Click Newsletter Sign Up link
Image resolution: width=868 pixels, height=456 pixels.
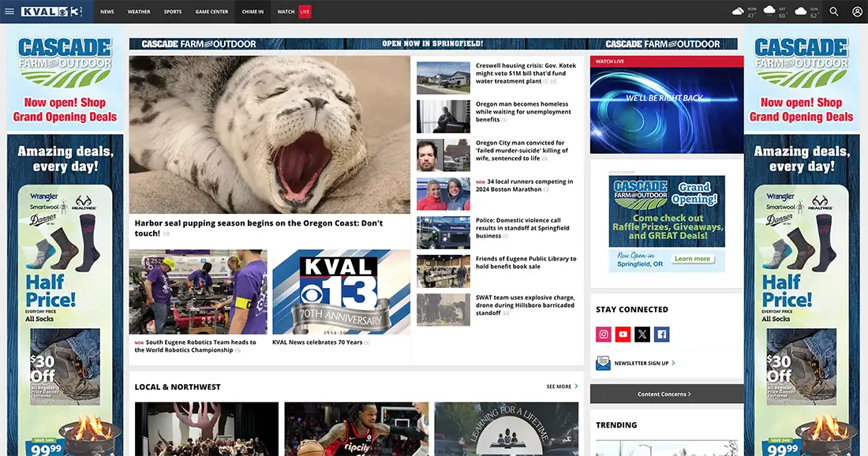pos(641,364)
